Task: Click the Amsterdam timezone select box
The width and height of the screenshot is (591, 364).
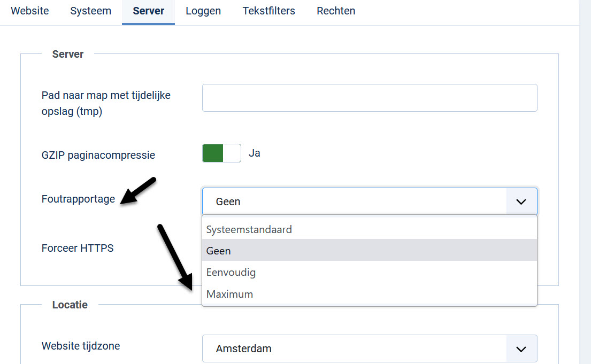Action: pos(353,348)
